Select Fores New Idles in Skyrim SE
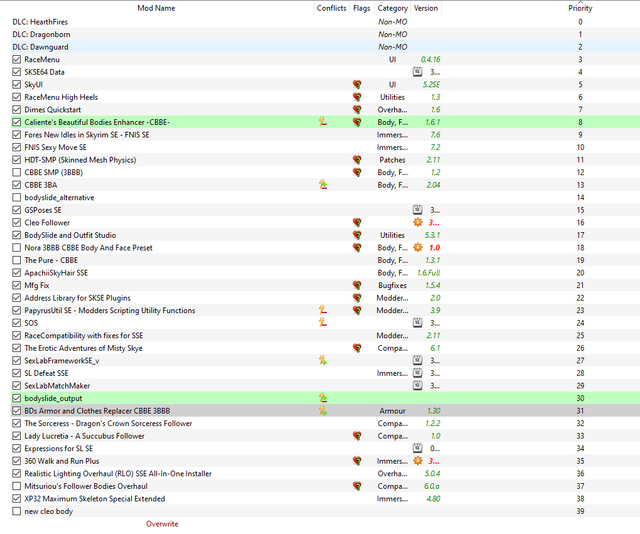 pos(325,135)
